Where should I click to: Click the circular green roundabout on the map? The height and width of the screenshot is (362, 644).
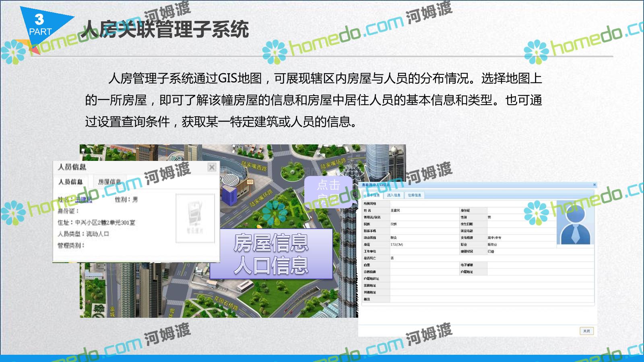(293, 171)
